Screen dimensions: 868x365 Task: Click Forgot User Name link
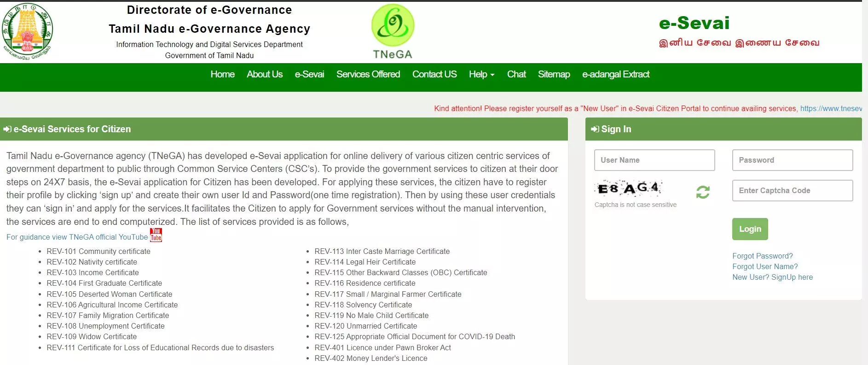(765, 266)
